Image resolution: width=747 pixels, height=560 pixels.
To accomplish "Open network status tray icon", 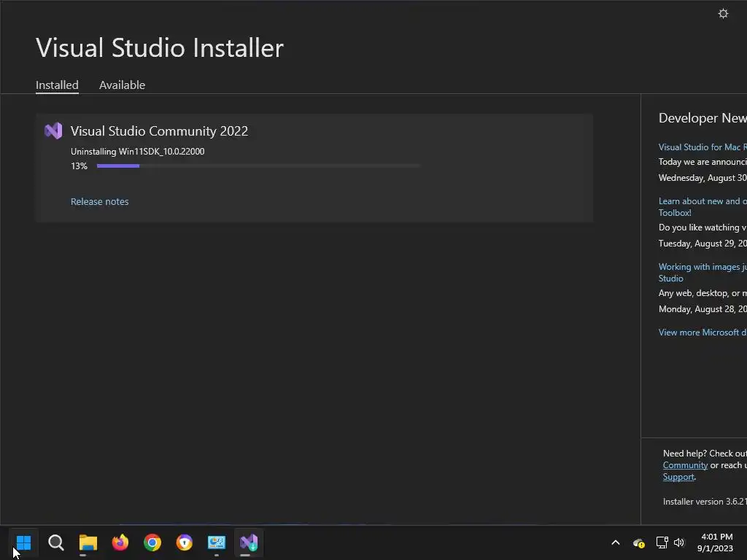I will coord(662,542).
